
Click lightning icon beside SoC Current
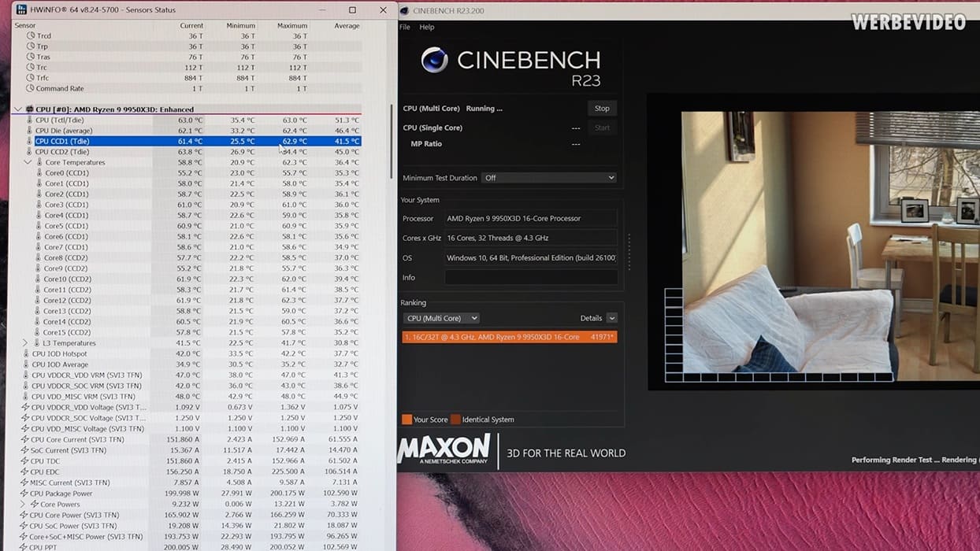click(25, 450)
